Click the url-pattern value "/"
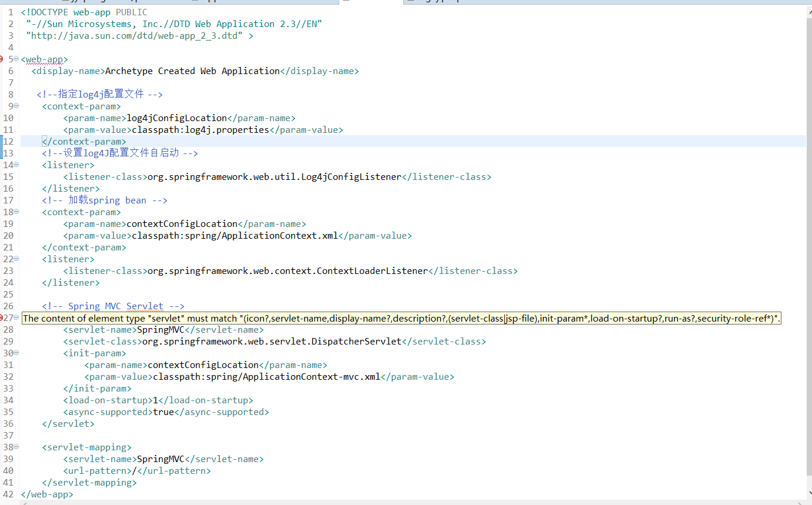This screenshot has height=505, width=812. pos(135,471)
